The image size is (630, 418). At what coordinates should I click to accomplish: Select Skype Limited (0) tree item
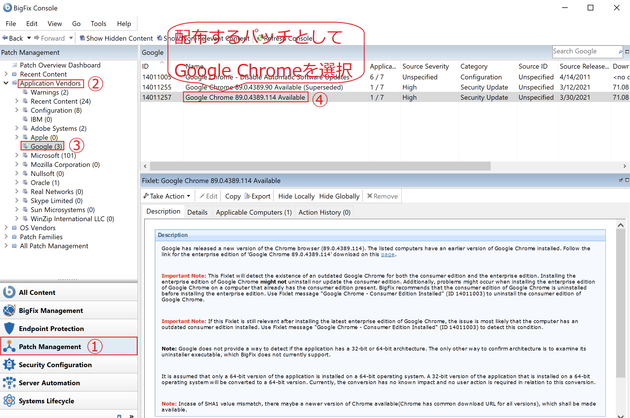tap(56, 201)
